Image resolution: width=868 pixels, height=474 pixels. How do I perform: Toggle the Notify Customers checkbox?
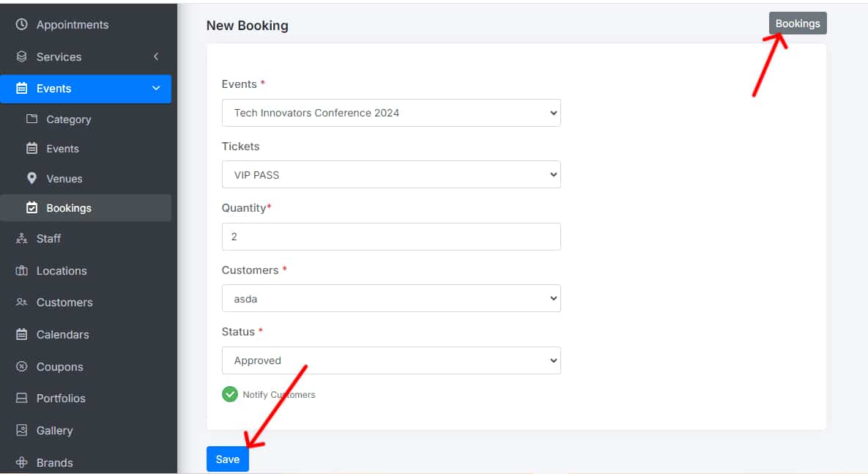pyautogui.click(x=230, y=394)
